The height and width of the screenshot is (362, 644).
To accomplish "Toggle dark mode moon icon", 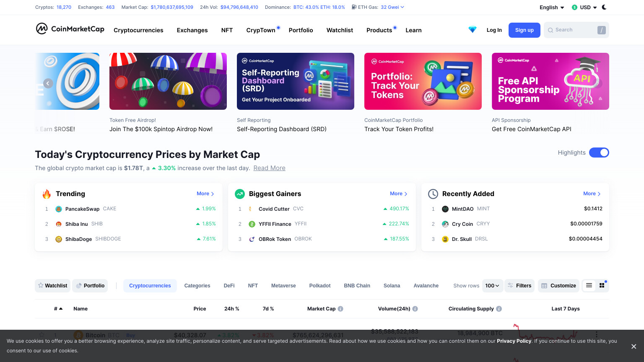I will [604, 7].
